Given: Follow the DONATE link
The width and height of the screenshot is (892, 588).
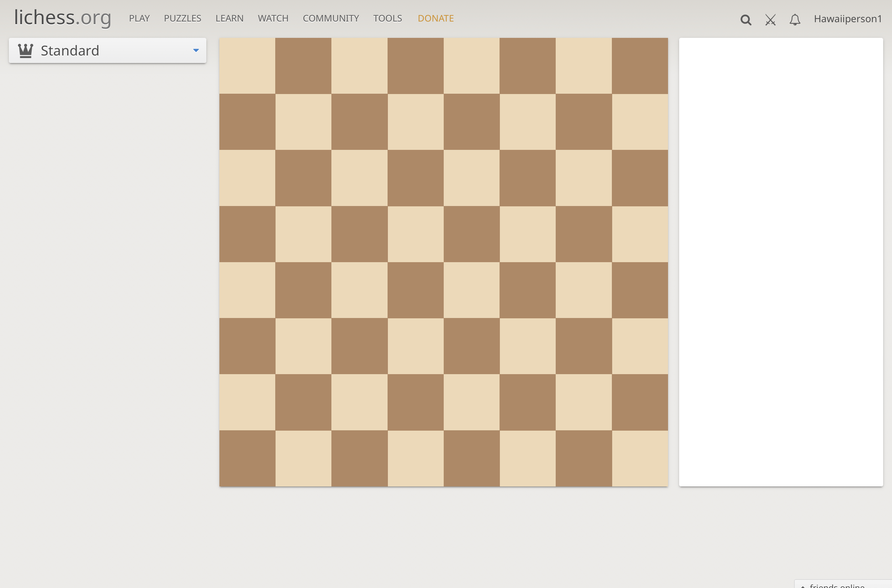Looking at the screenshot, I should [436, 18].
